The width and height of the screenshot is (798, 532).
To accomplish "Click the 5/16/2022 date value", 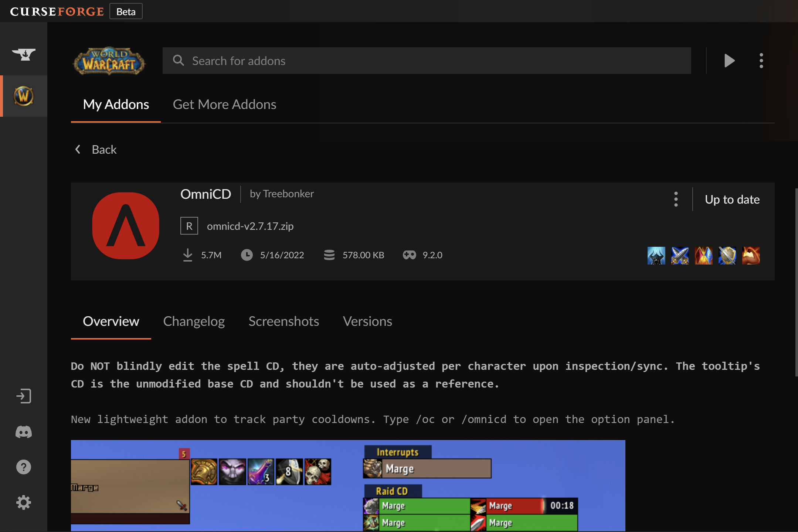I will coord(282,255).
